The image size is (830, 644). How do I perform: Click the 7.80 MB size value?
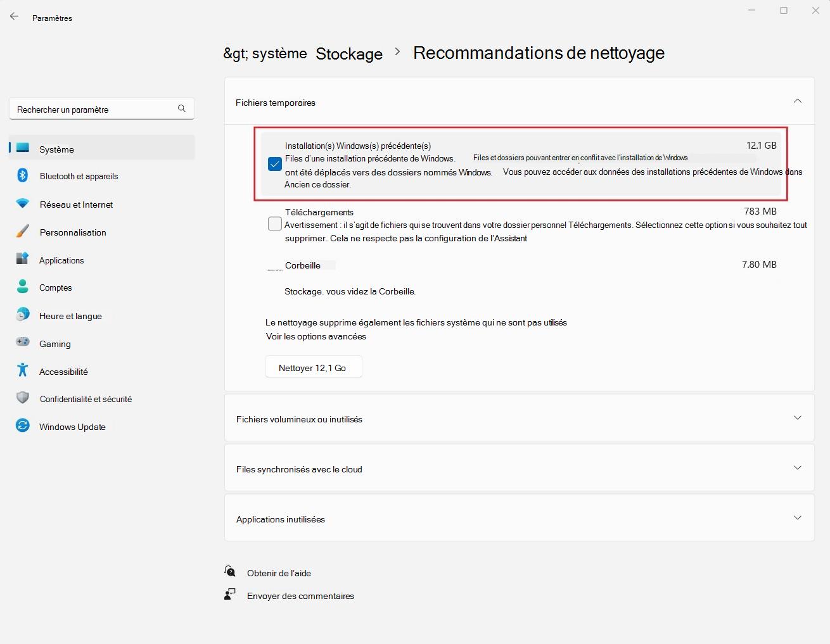coord(759,265)
